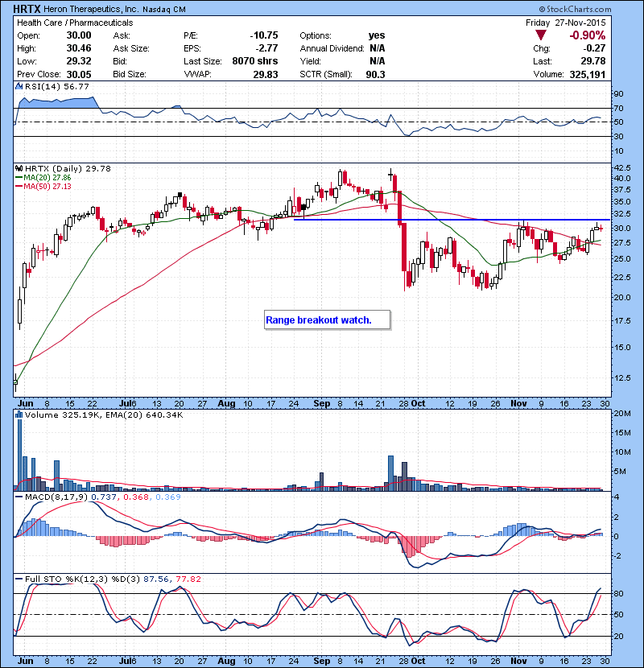This screenshot has width=644, height=668.
Task: Select the red MA(50) legend line marker
Action: click(x=19, y=187)
